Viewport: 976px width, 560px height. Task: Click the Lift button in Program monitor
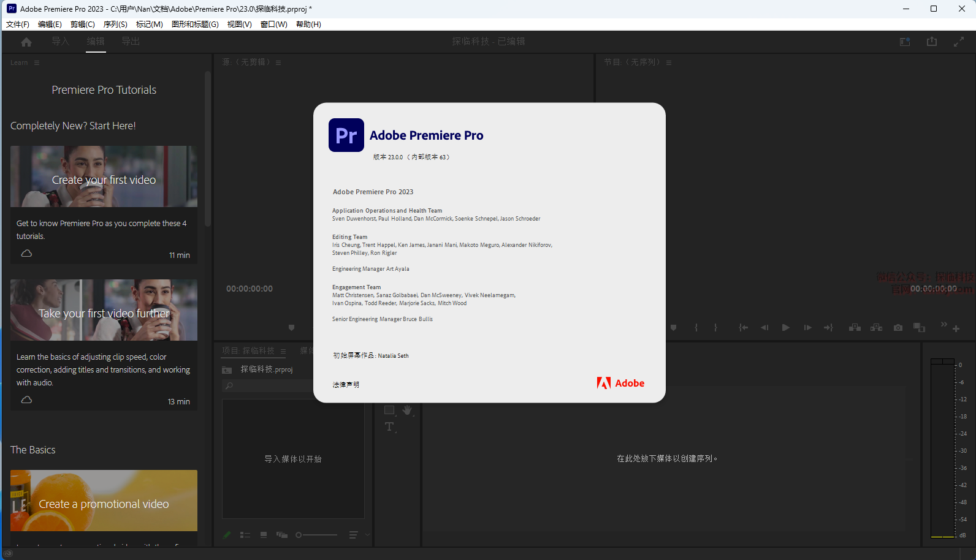[855, 328]
